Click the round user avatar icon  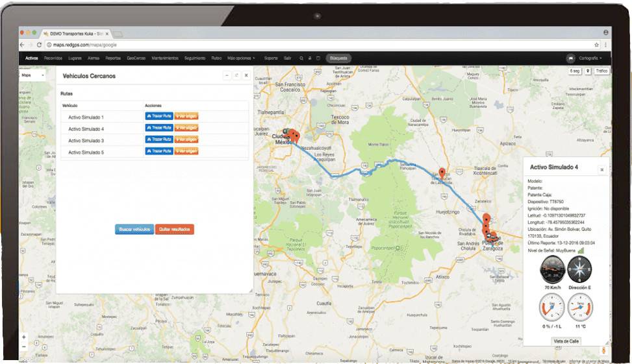point(570,58)
